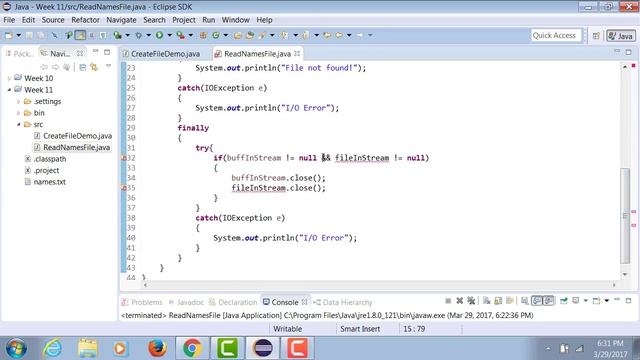Open the Refactor menu
The height and width of the screenshot is (360, 640).
click(85, 20)
